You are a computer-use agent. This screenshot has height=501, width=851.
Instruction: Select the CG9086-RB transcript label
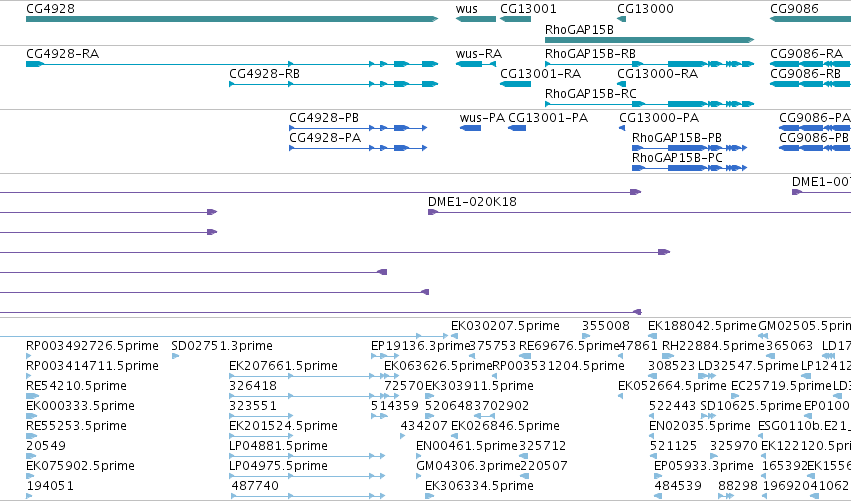(805, 74)
